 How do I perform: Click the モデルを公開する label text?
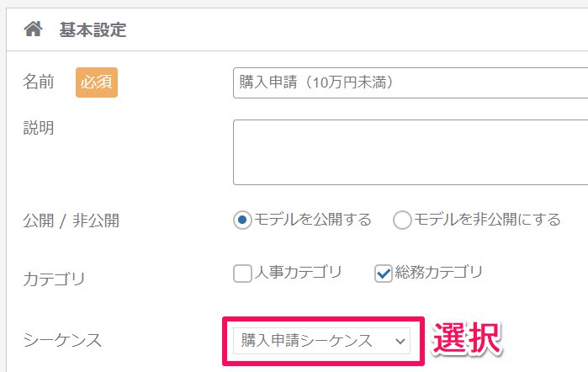313,220
